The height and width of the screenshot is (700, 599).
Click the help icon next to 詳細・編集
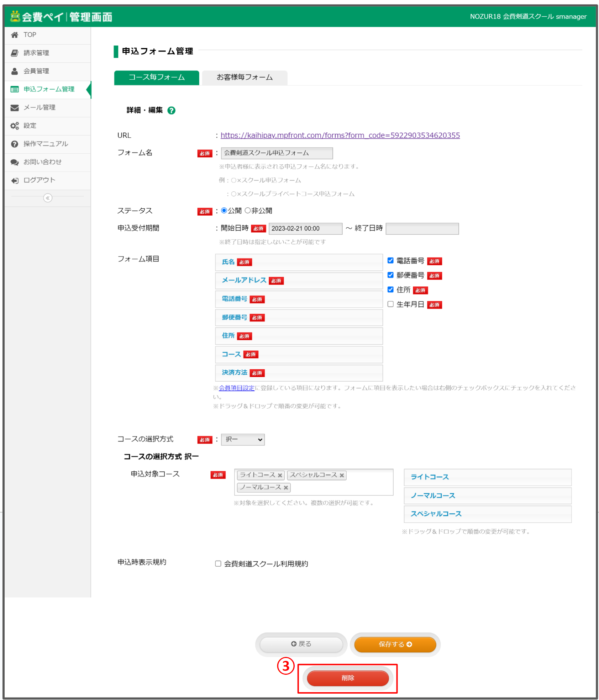pyautogui.click(x=172, y=111)
